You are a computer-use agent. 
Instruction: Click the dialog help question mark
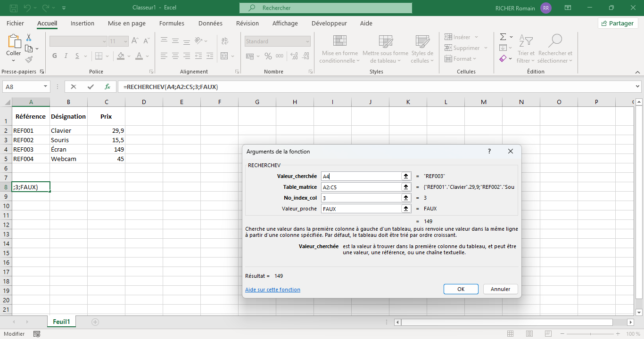[x=489, y=151]
